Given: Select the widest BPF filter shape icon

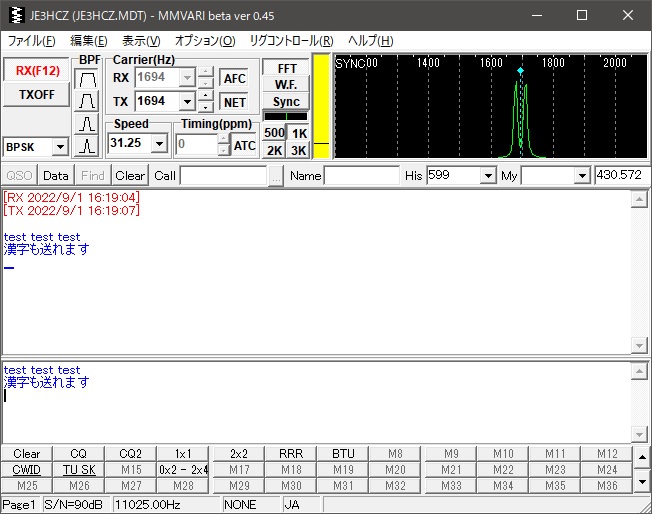Looking at the screenshot, I should point(88,79).
